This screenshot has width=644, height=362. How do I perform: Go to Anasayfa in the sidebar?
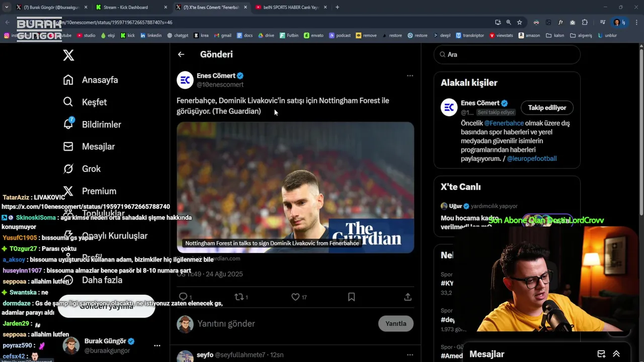[x=91, y=80]
